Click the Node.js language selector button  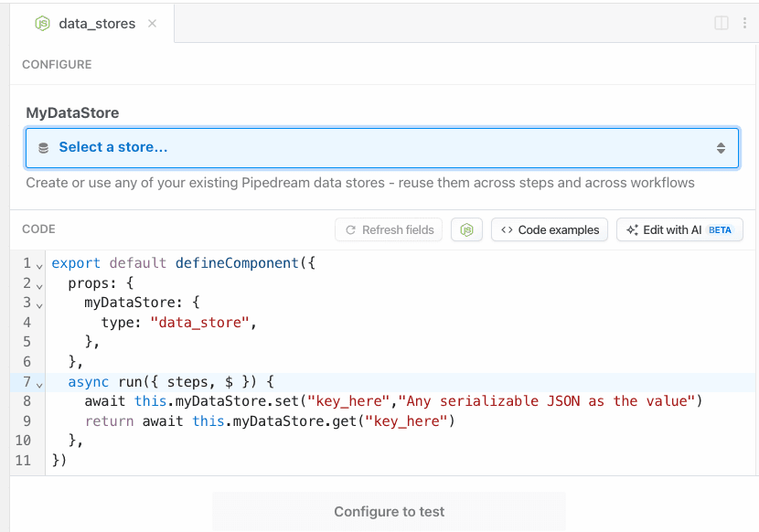pyautogui.click(x=466, y=230)
